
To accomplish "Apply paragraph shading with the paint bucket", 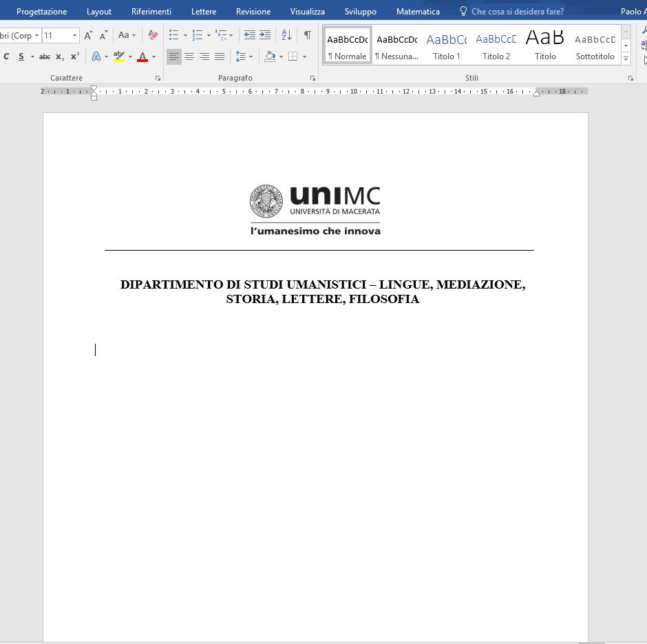I will tap(270, 56).
